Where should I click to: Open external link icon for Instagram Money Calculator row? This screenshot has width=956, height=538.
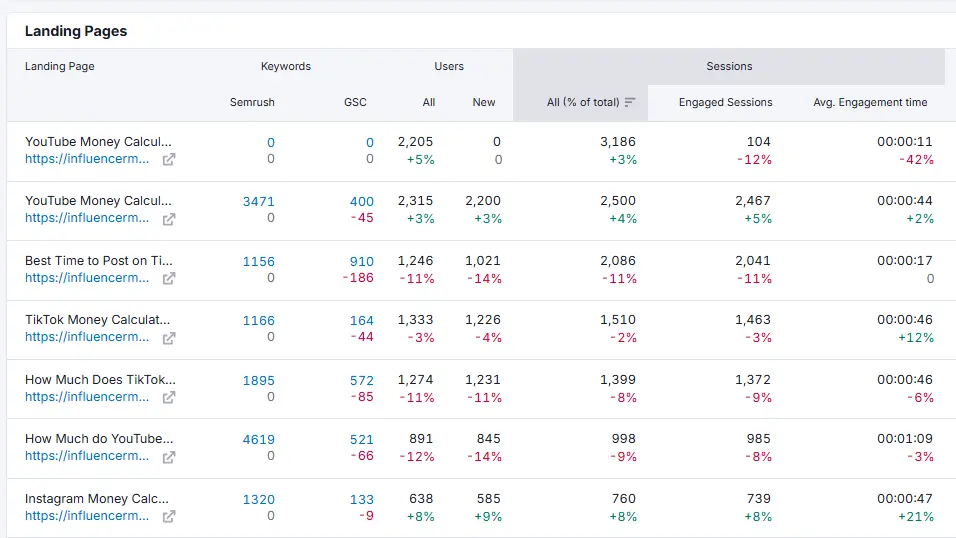(169, 516)
